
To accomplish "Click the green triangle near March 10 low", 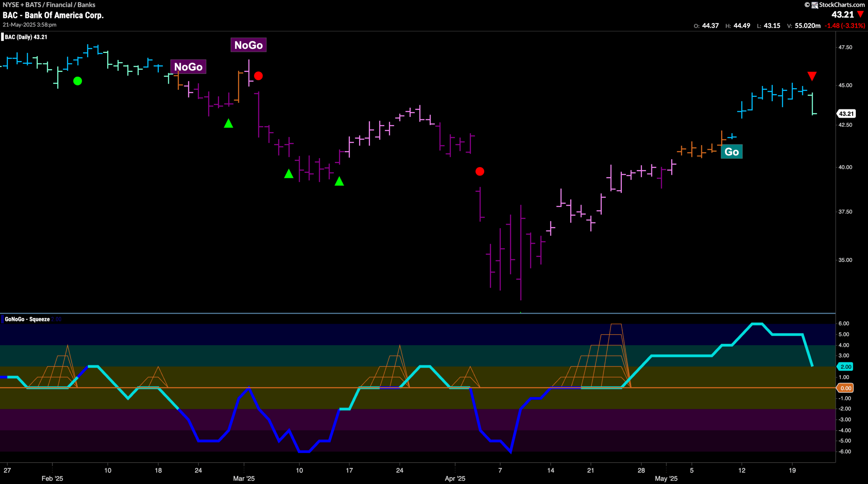I will point(289,174).
